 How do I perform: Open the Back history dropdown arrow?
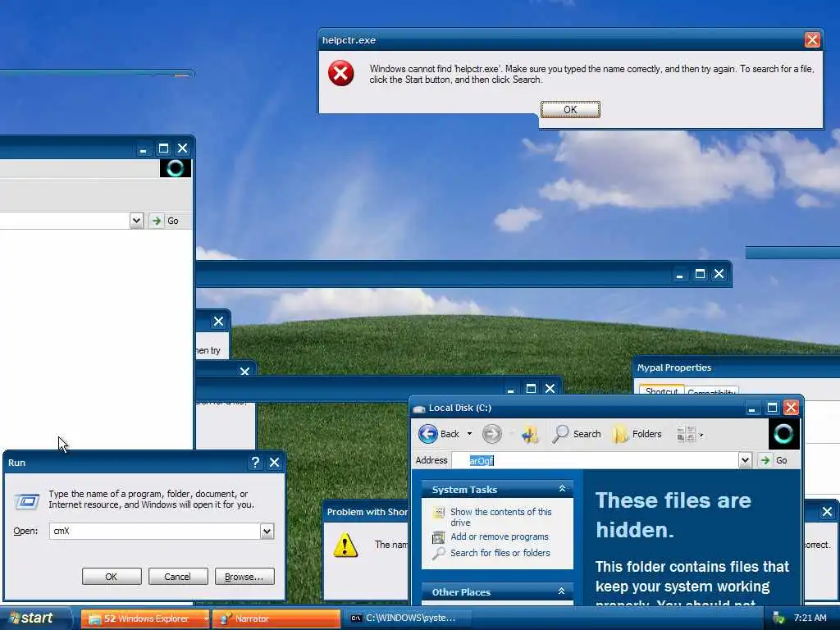pyautogui.click(x=470, y=434)
